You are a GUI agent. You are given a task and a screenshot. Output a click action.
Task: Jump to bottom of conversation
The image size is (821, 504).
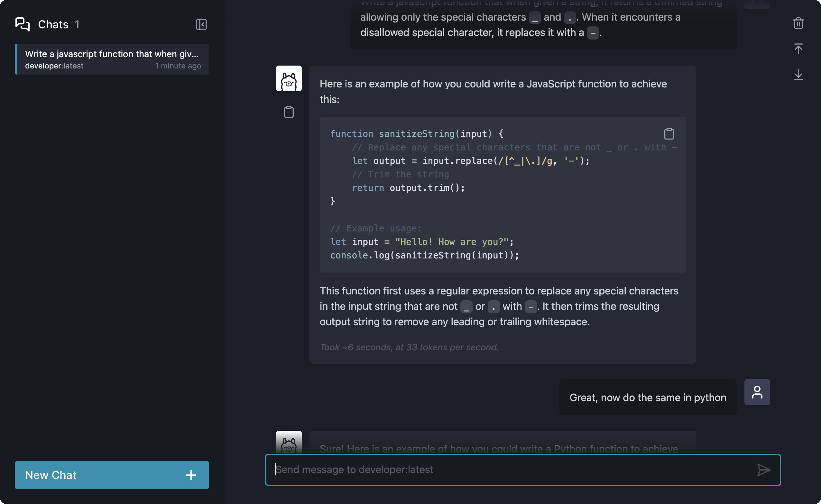[798, 75]
